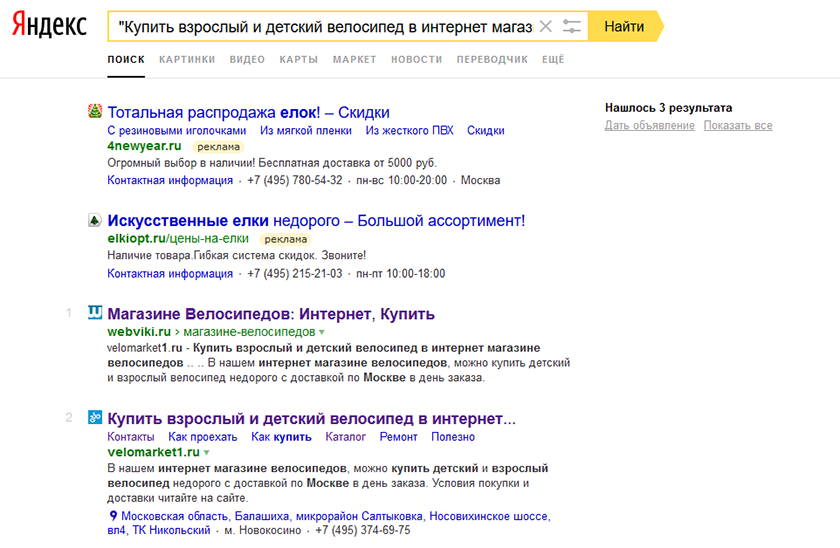Click the 4newyear.ru green URL
Screen dimensions: 840x548
tap(144, 146)
